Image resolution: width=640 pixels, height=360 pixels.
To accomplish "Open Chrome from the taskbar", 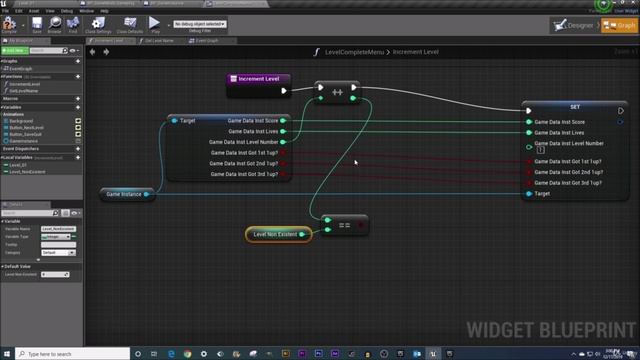I will coord(187,354).
